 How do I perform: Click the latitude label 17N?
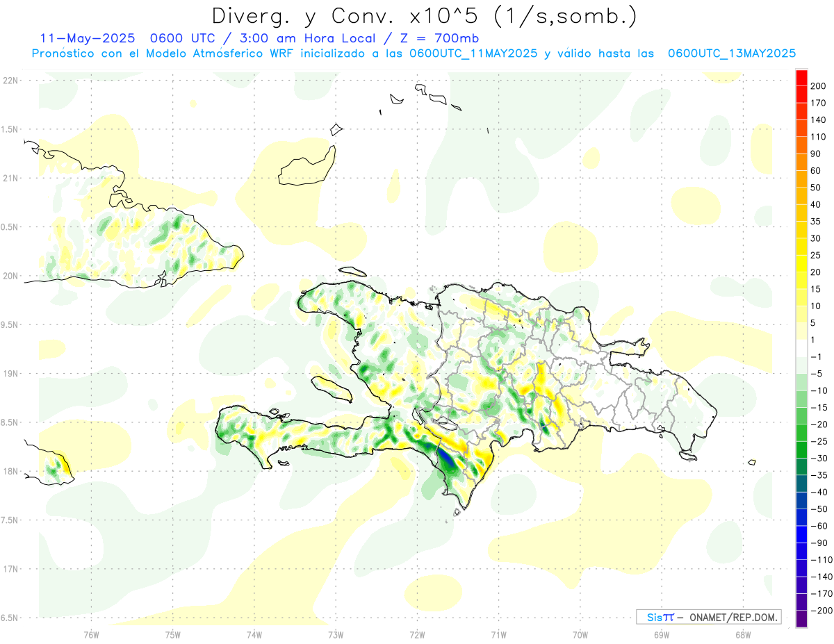tap(10, 569)
